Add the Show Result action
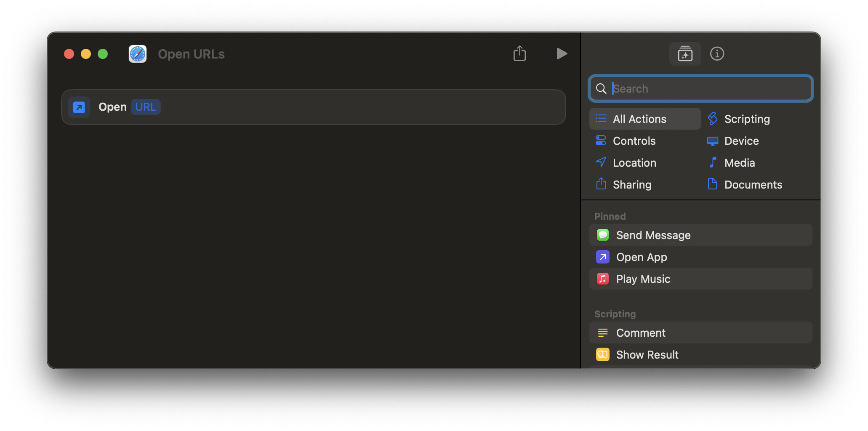Image resolution: width=868 pixels, height=431 pixels. 701,355
